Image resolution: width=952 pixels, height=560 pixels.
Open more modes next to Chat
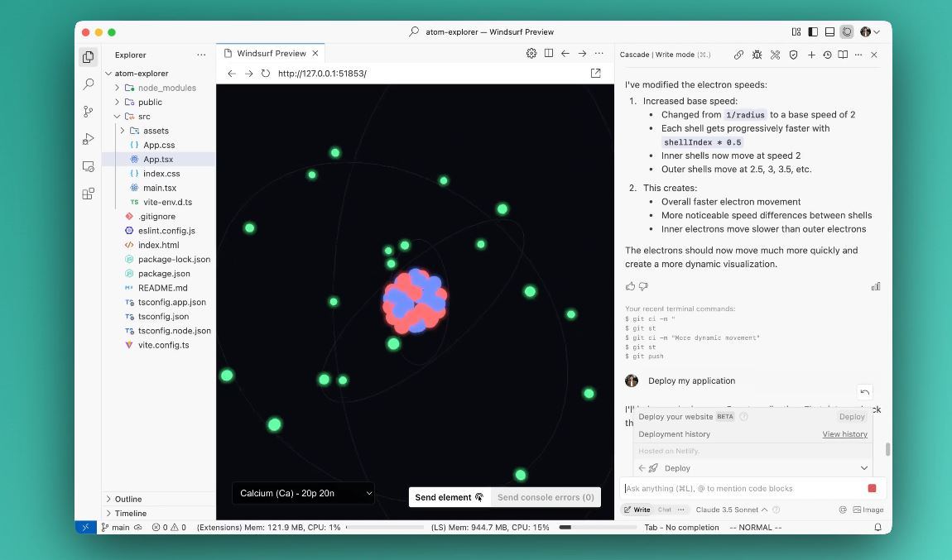click(681, 510)
